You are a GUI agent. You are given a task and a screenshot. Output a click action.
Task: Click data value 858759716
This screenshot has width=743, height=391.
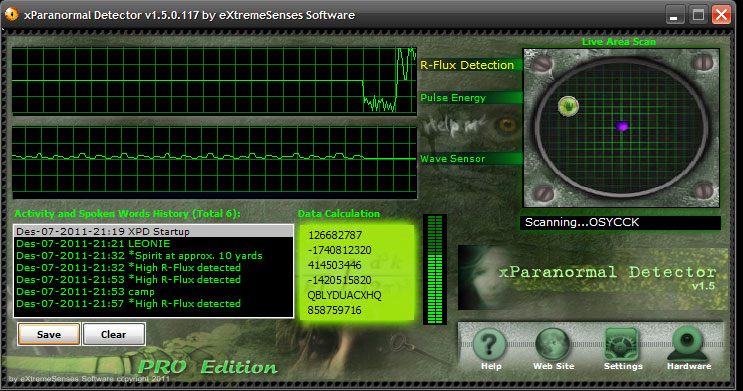[x=335, y=310]
